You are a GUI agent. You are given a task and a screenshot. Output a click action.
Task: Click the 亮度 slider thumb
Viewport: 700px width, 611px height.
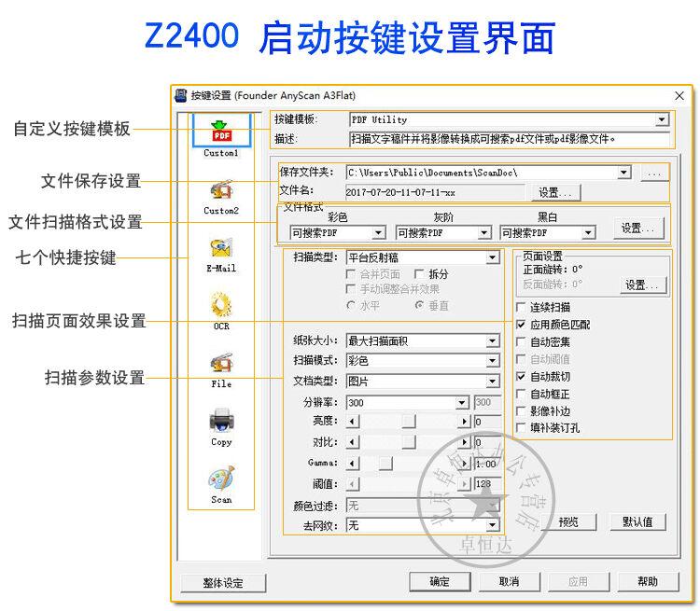click(x=409, y=422)
